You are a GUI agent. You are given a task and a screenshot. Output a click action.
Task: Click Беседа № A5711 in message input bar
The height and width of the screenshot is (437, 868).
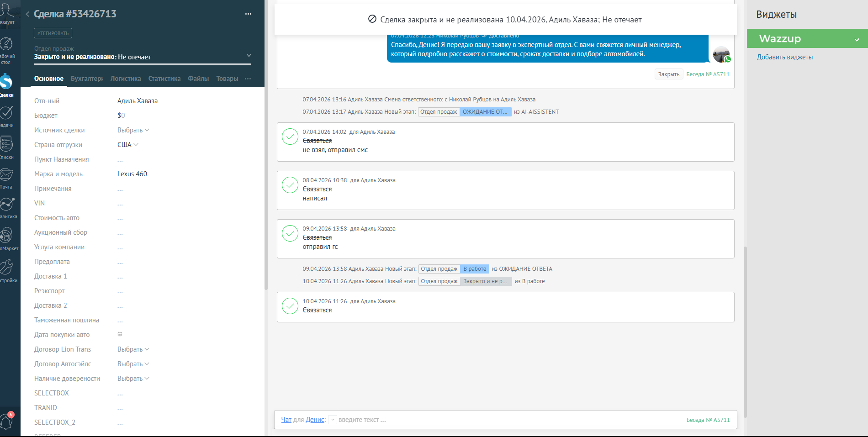coord(708,420)
